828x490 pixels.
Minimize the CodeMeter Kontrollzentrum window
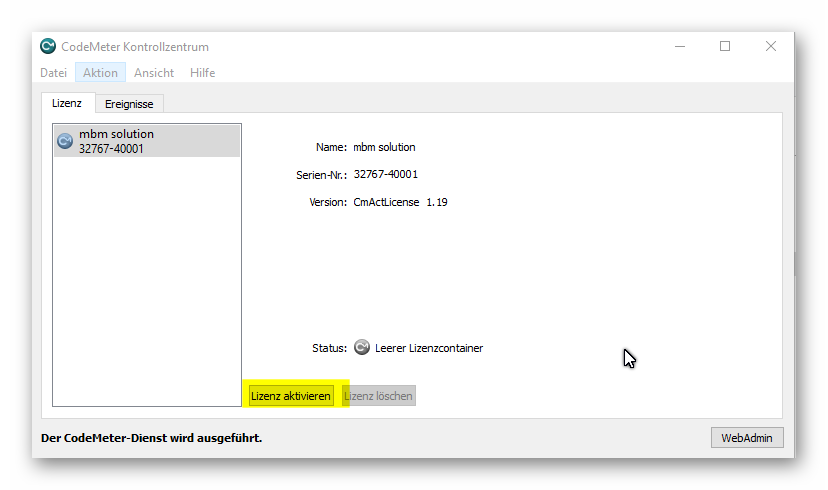click(x=679, y=46)
